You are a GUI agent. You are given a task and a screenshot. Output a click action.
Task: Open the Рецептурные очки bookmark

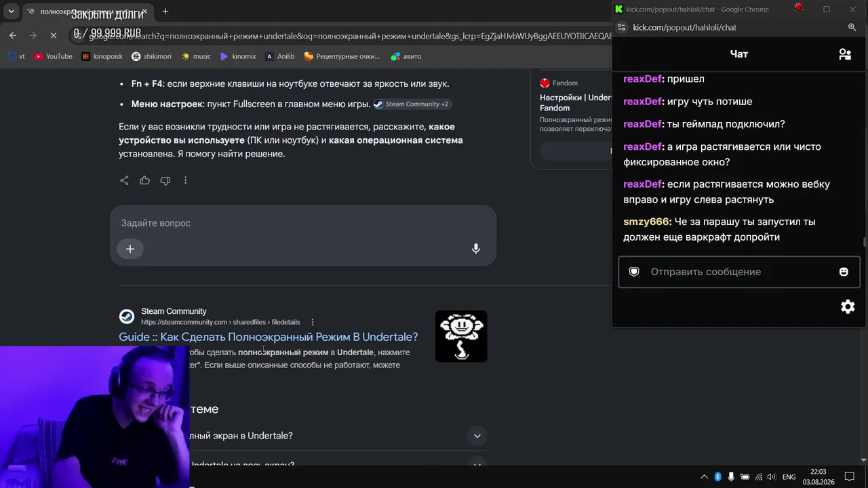point(342,56)
